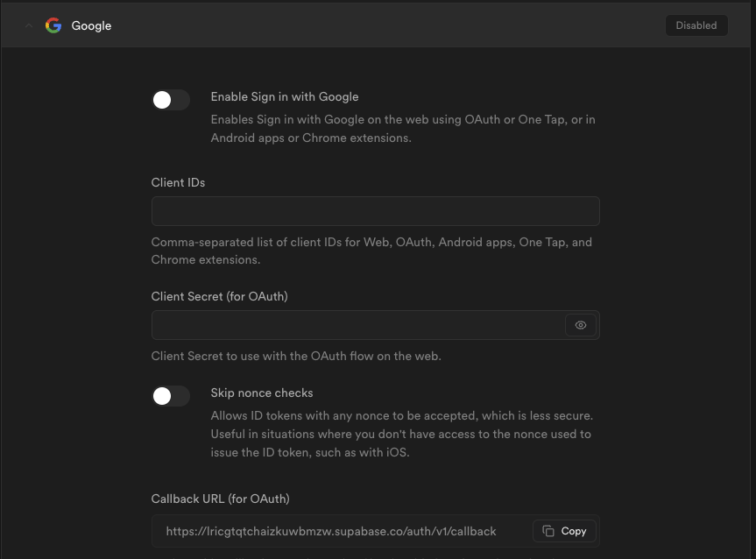Click the comma-separated client IDs helper text
Image resolution: width=756 pixels, height=559 pixels.
point(371,251)
